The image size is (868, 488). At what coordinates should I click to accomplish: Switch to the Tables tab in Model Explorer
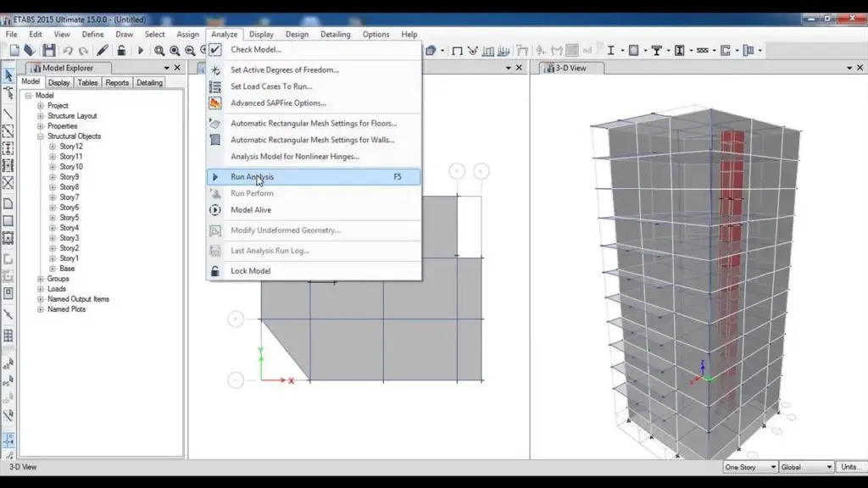[87, 82]
